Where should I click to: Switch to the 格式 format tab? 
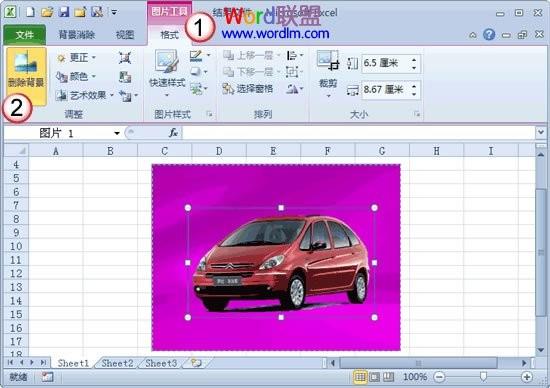click(169, 35)
